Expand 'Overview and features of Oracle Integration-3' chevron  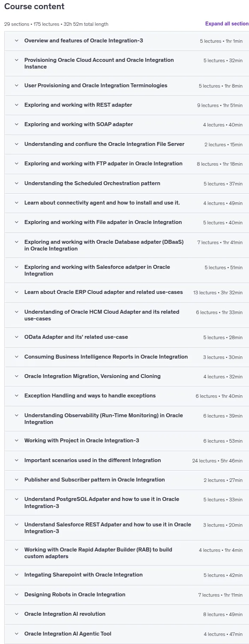point(16,41)
